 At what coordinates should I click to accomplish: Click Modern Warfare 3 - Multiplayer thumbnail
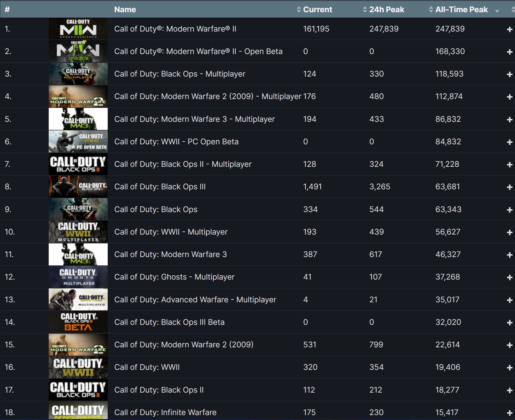click(78, 119)
